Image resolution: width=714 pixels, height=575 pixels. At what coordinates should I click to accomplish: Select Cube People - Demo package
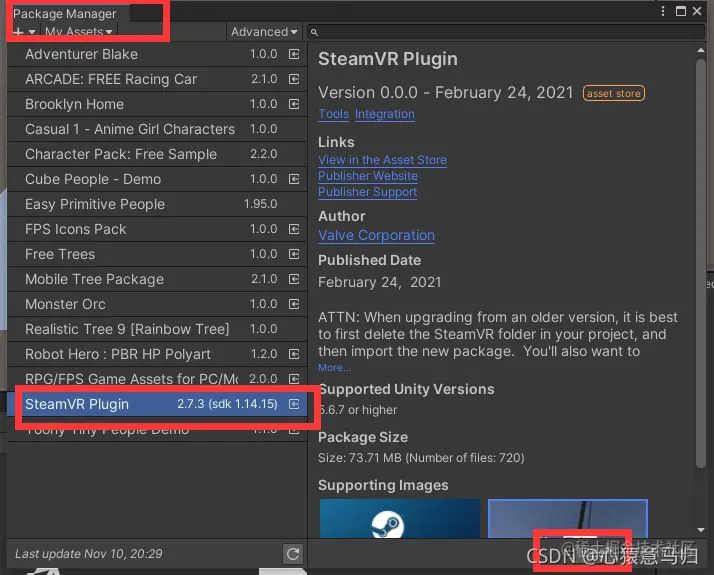click(x=157, y=179)
